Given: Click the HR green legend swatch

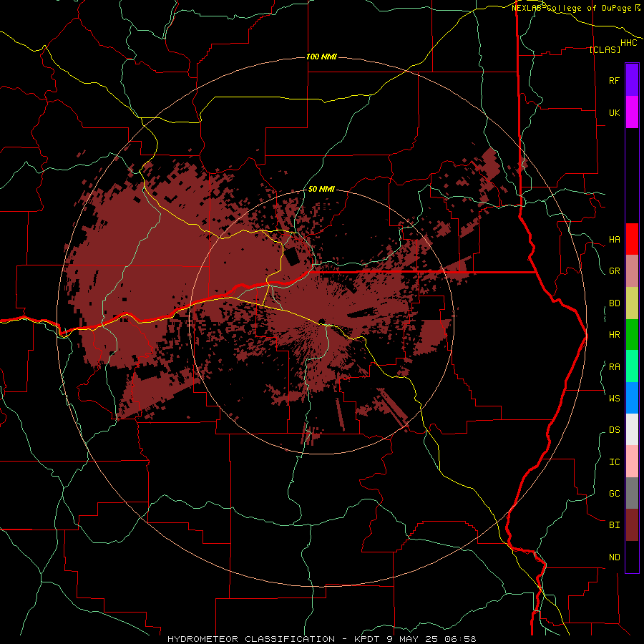Looking at the screenshot, I should pos(632,335).
